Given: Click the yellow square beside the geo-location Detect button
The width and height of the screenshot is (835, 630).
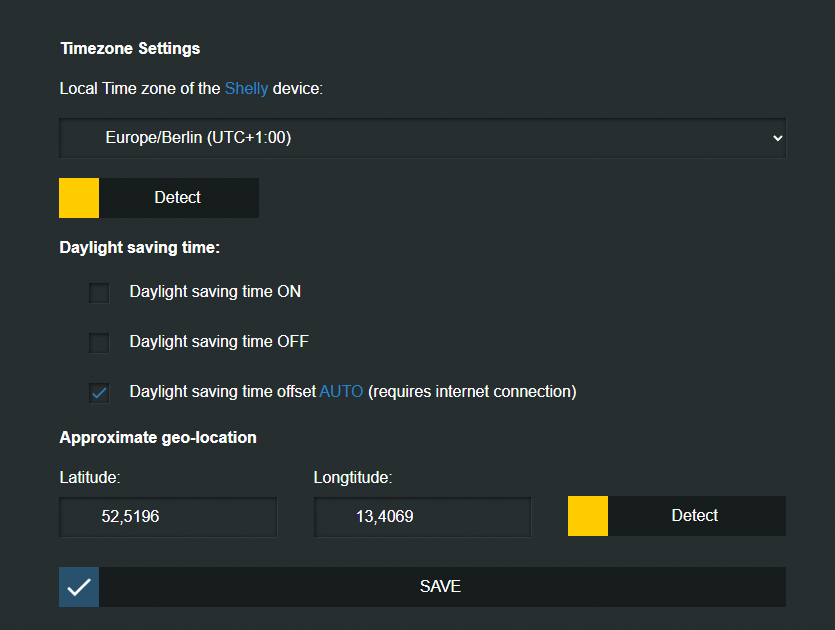Looking at the screenshot, I should [x=588, y=516].
